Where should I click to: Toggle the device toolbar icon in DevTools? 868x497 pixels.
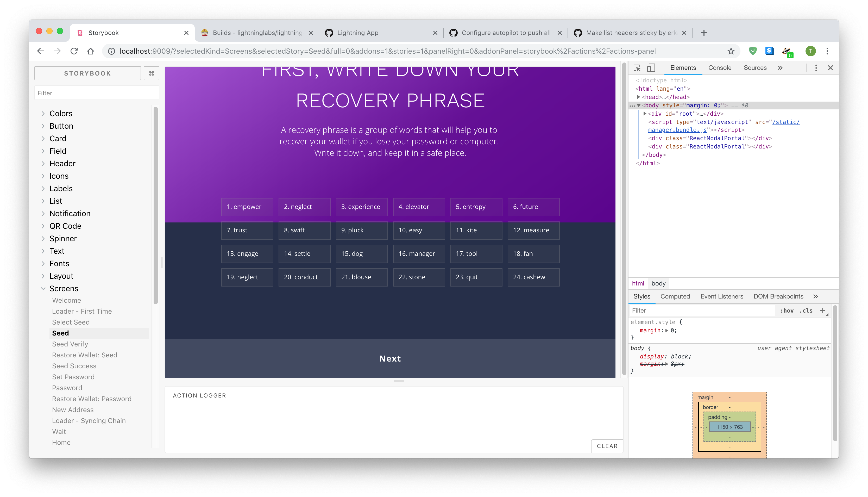(x=651, y=68)
